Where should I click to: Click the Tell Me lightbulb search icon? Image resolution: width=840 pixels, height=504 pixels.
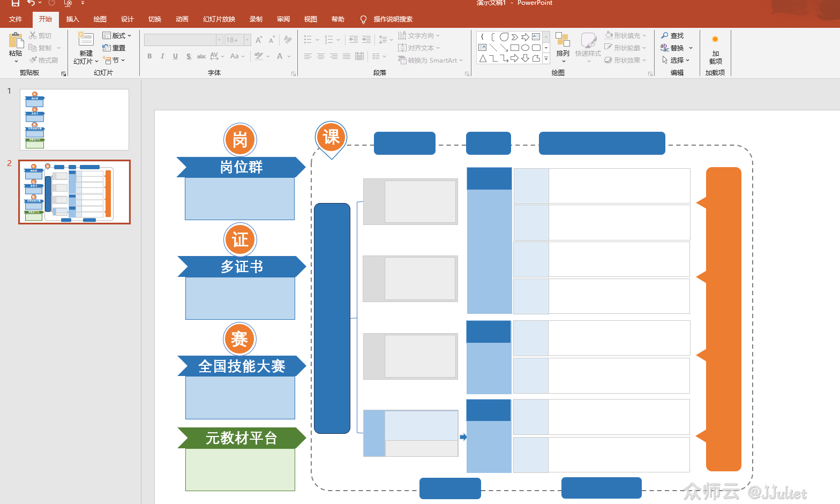pyautogui.click(x=363, y=19)
